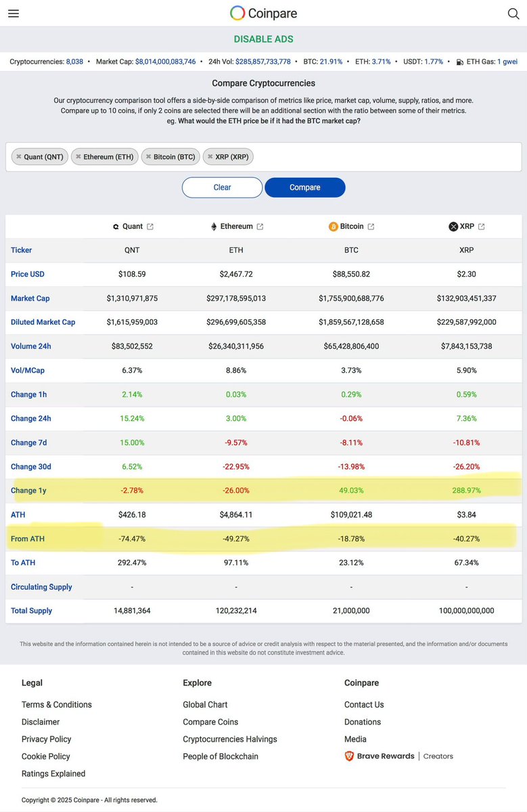The image size is (527, 812).
Task: Click the XRP coin logo
Action: pos(453,227)
